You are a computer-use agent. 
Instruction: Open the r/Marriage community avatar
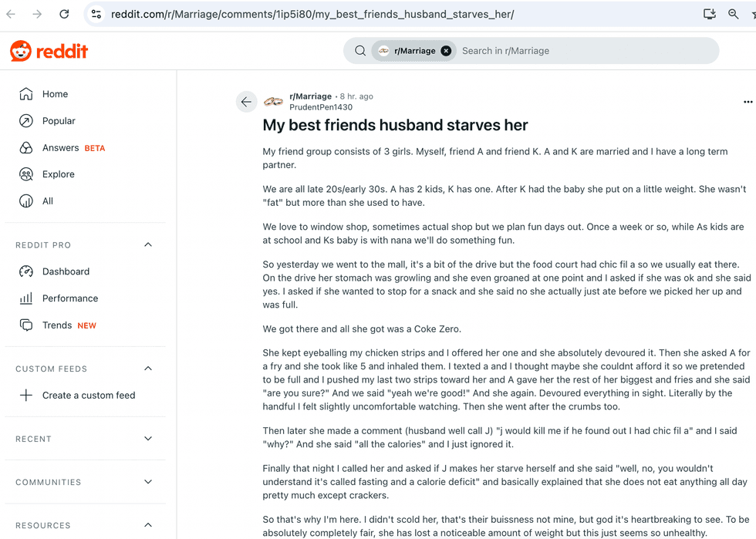point(273,101)
